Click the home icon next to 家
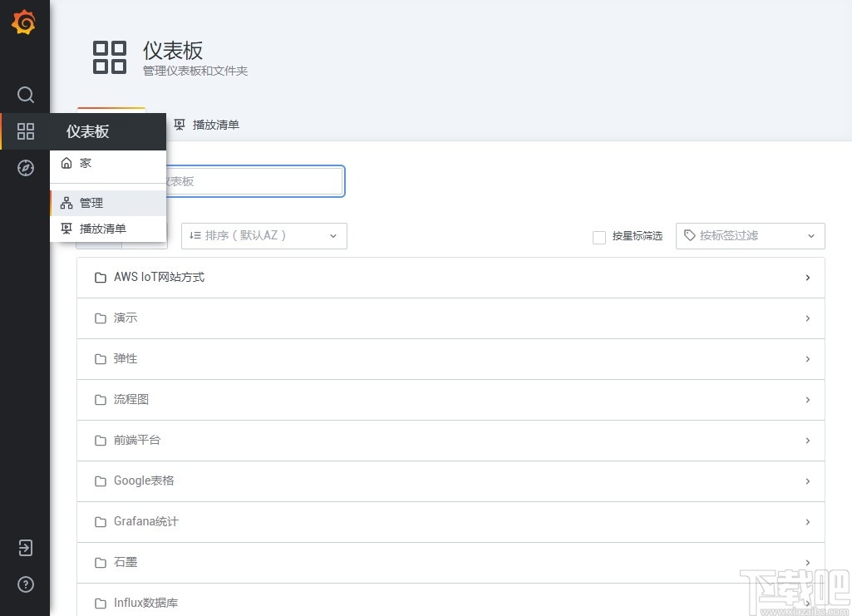Screen dimensions: 852x616 (67, 163)
